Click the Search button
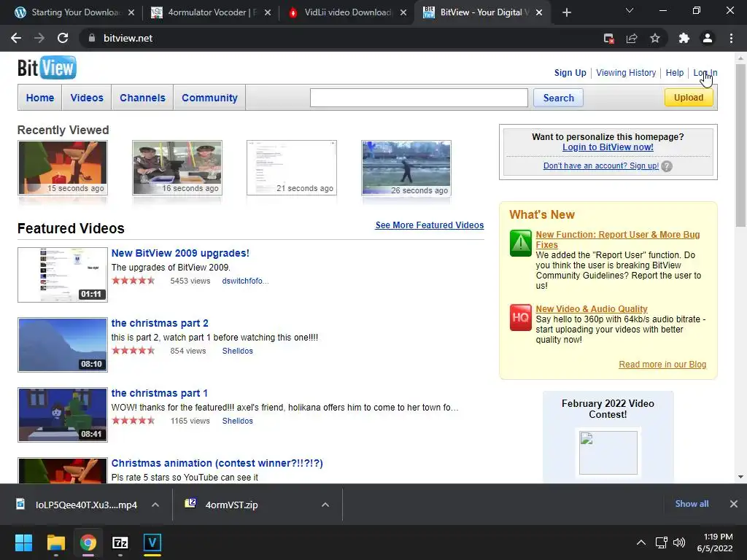 (x=558, y=98)
